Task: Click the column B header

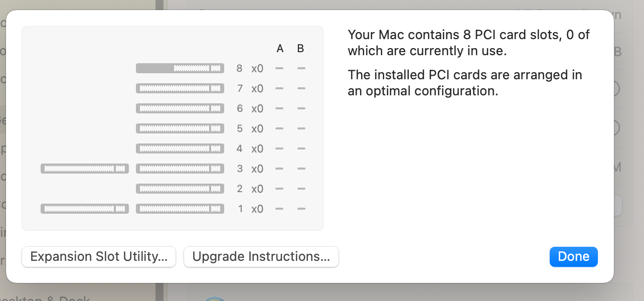Action: pyautogui.click(x=300, y=49)
